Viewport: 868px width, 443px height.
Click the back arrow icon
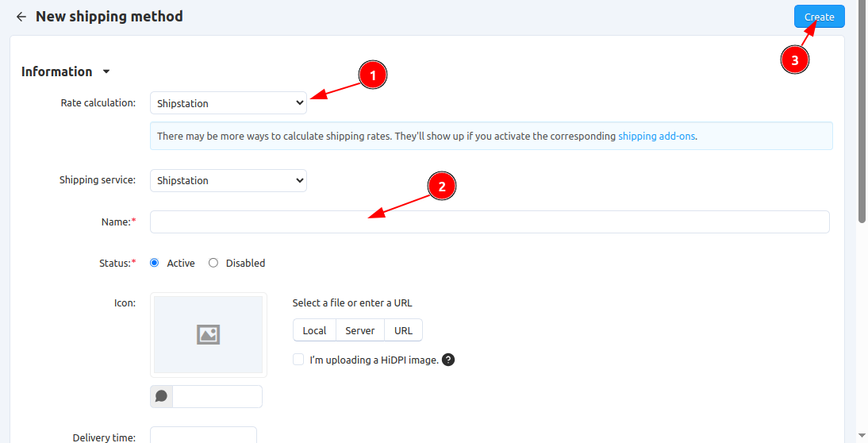click(21, 17)
